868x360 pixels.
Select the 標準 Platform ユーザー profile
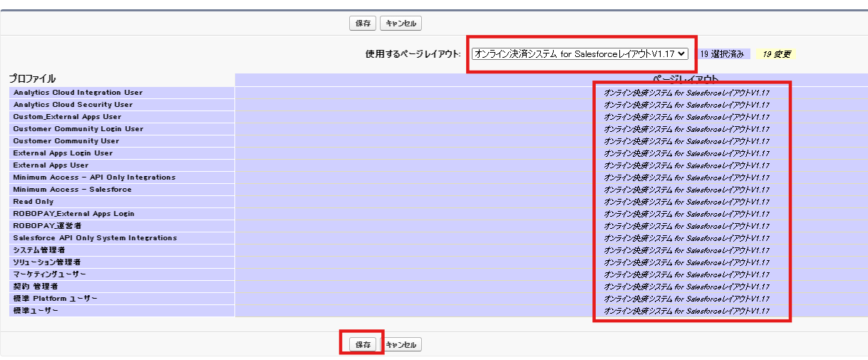(55, 299)
